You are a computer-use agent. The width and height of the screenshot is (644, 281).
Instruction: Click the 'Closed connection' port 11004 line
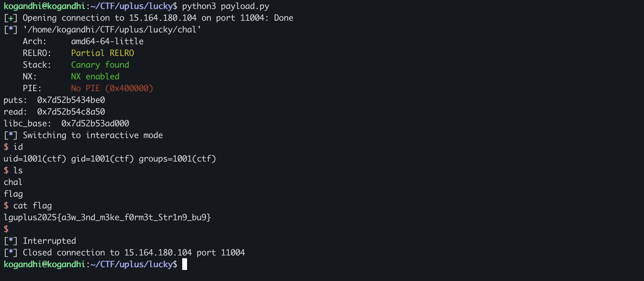pyautogui.click(x=124, y=253)
